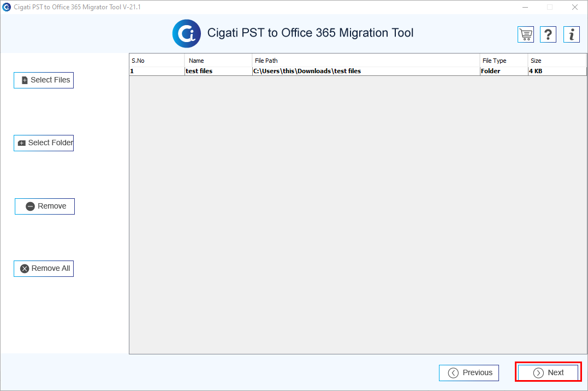Image resolution: width=588 pixels, height=391 pixels.
Task: Sort by the Name column header
Action: point(218,61)
